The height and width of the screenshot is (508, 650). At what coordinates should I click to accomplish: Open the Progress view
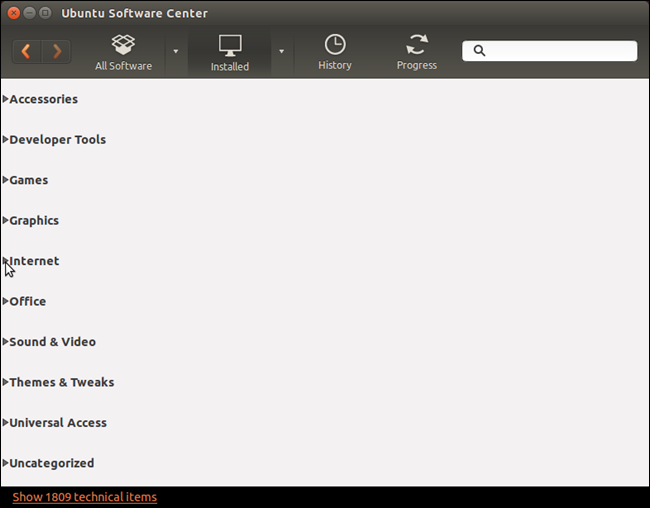click(x=417, y=53)
